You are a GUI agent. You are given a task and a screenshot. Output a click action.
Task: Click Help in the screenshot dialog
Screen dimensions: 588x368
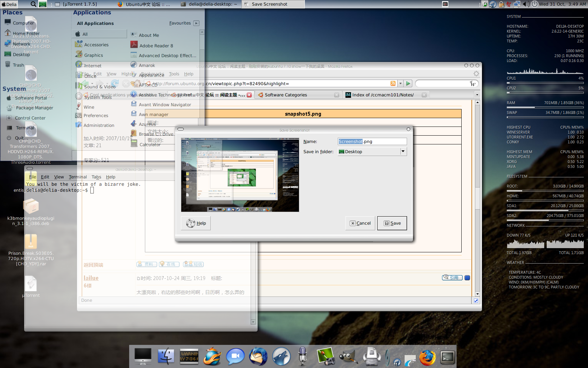pyautogui.click(x=196, y=223)
